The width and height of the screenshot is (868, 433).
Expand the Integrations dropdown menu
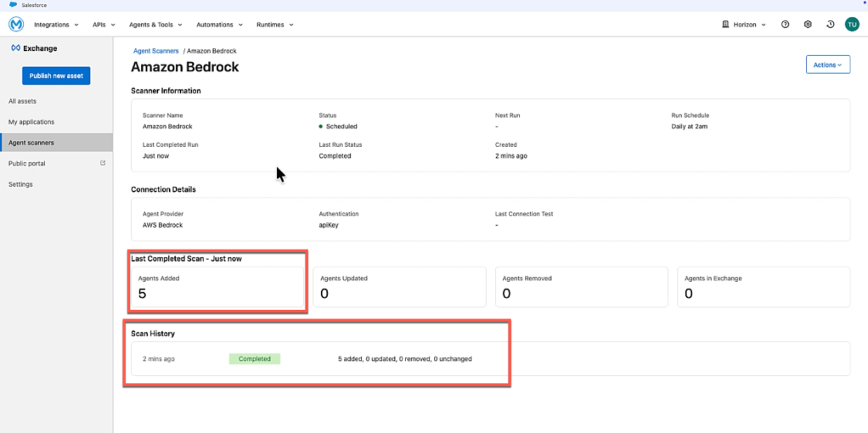(56, 25)
